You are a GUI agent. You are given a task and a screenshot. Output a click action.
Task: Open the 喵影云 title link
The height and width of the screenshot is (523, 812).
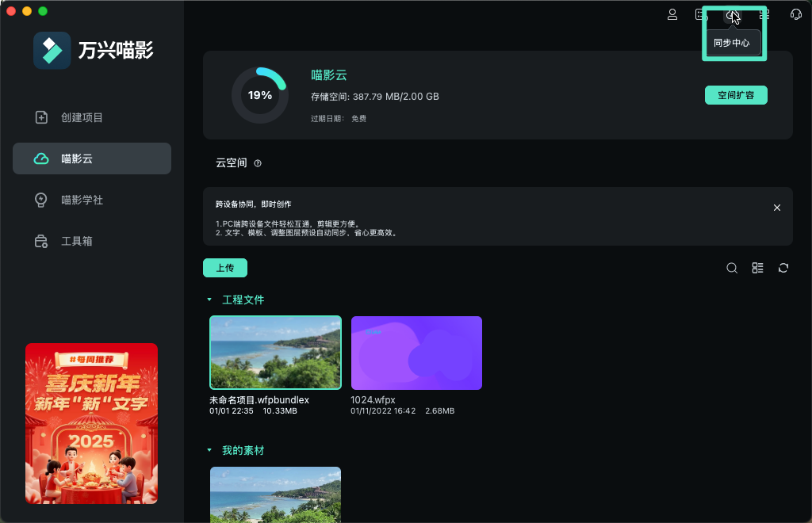[329, 76]
